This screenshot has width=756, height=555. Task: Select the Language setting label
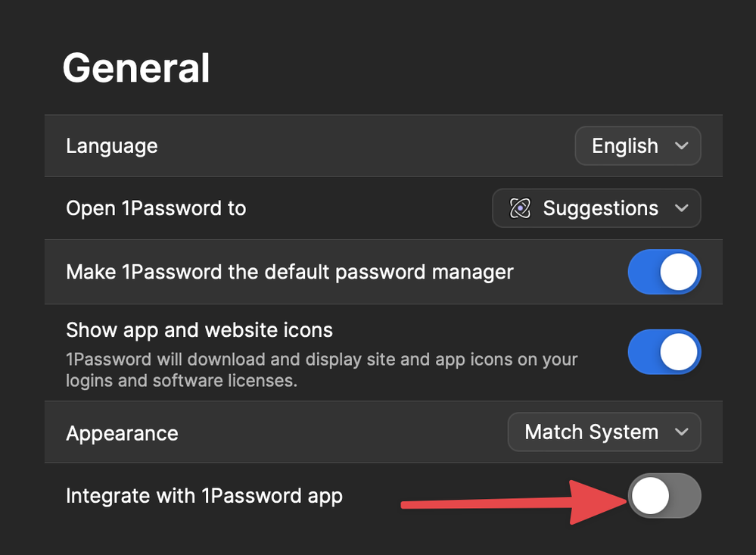click(112, 146)
